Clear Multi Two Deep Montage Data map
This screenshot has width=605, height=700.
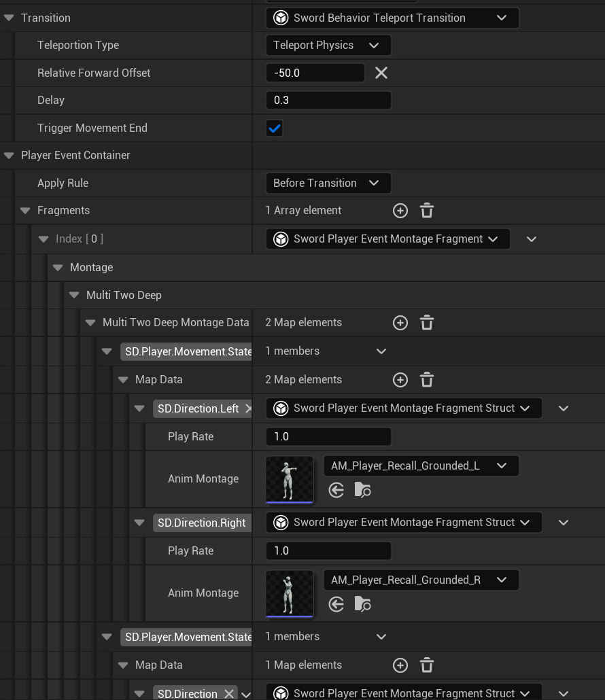(427, 323)
